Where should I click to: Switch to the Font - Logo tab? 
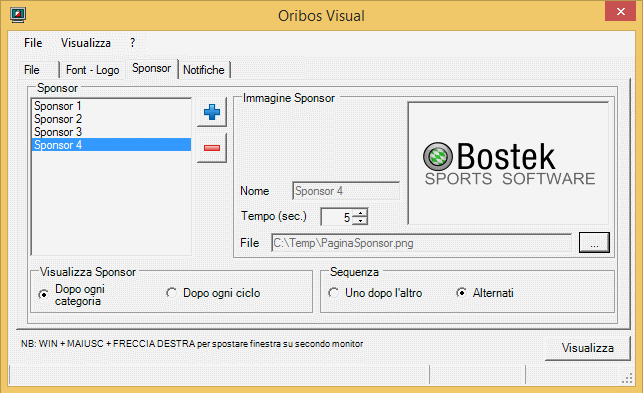pyautogui.click(x=92, y=70)
